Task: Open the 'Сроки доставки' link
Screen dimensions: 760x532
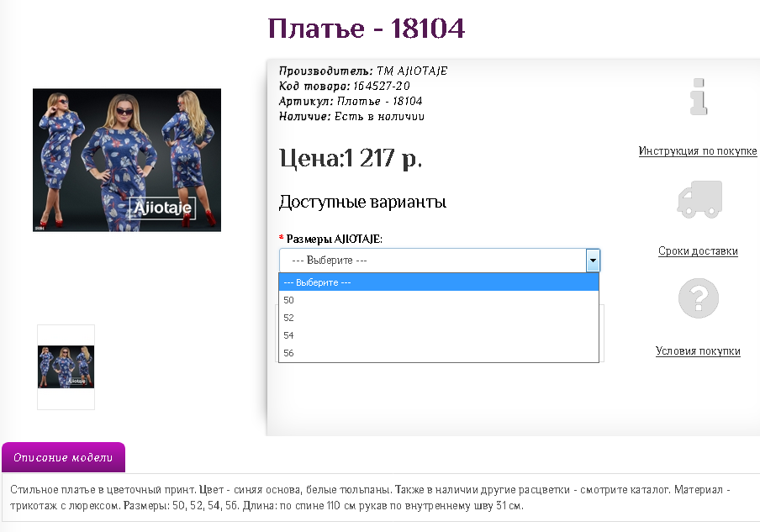Action: [x=698, y=251]
